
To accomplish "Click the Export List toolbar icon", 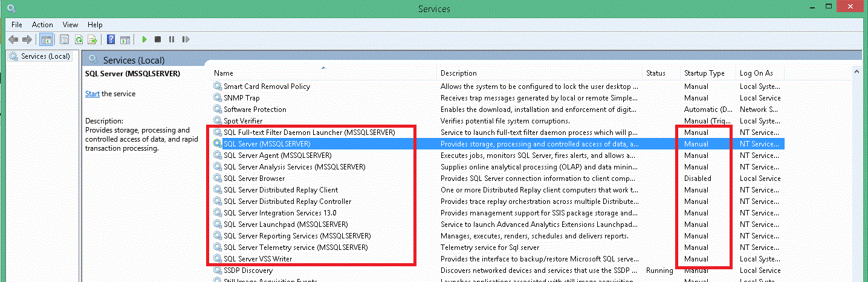I will click(x=92, y=39).
